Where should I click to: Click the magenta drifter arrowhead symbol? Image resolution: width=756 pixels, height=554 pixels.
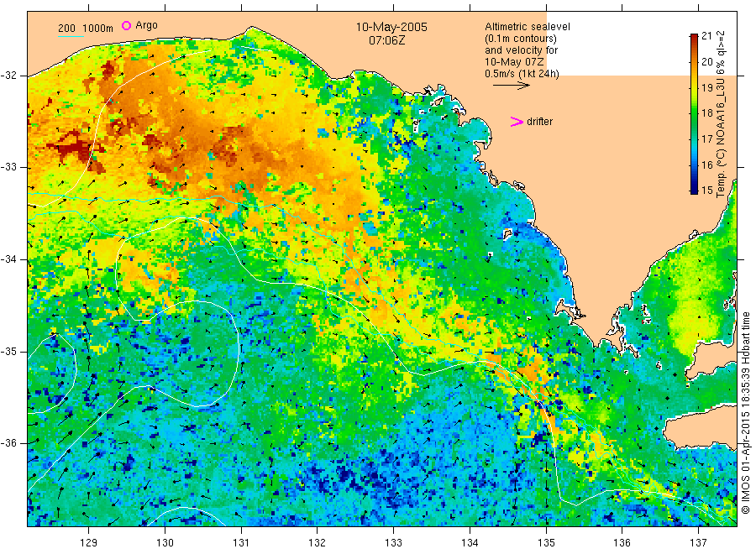[x=517, y=122]
